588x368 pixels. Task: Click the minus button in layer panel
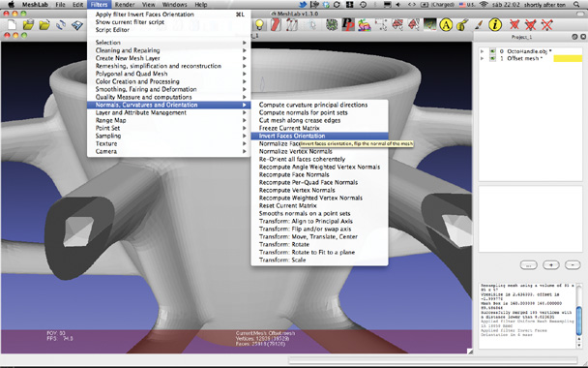[x=573, y=265]
